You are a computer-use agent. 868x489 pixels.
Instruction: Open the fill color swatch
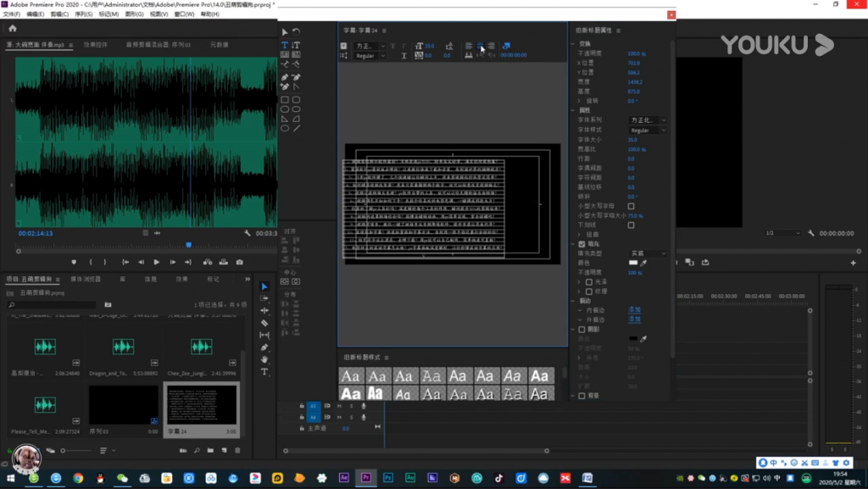pyautogui.click(x=633, y=263)
